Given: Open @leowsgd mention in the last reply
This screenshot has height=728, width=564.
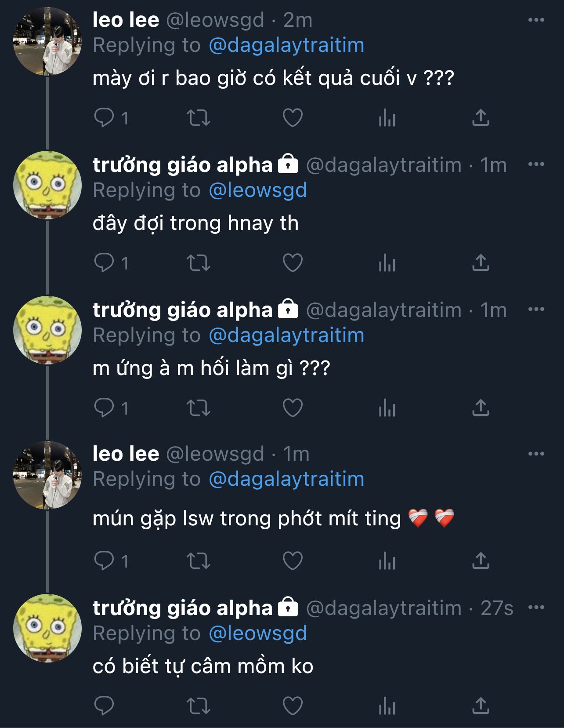Looking at the screenshot, I should (x=258, y=633).
